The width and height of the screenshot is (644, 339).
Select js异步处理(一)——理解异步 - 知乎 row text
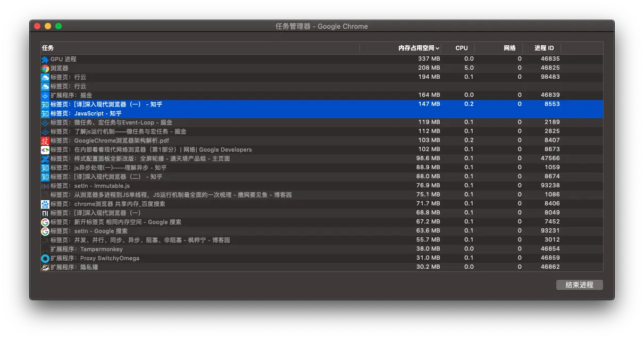click(x=108, y=168)
